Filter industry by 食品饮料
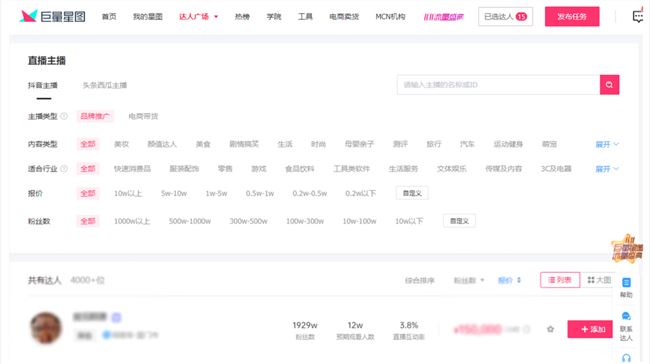The image size is (650, 364). tap(300, 169)
